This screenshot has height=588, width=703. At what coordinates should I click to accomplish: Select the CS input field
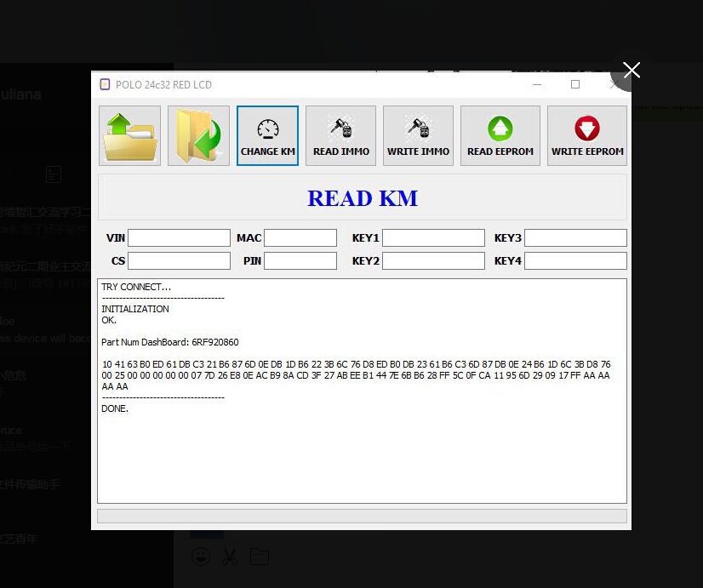(179, 261)
